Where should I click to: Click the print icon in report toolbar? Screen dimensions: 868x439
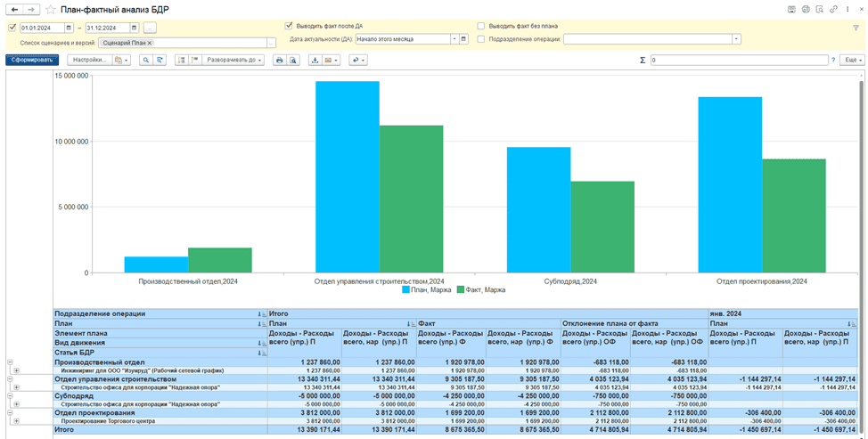(279, 61)
